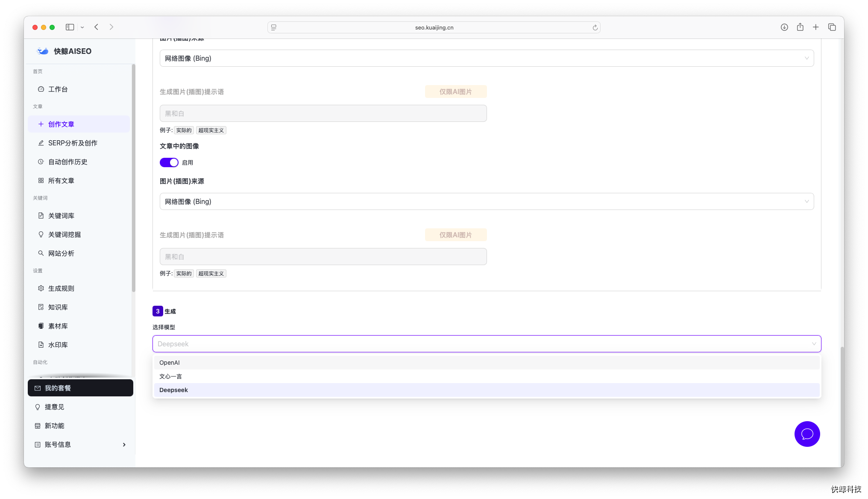Click the 快鲸AISEO whale logo
The height and width of the screenshot is (499, 868).
43,51
